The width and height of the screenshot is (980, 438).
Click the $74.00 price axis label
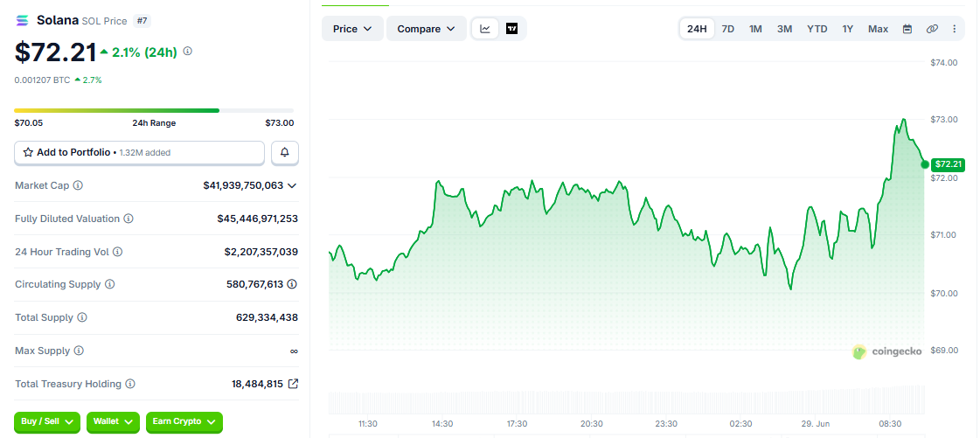[x=944, y=62]
